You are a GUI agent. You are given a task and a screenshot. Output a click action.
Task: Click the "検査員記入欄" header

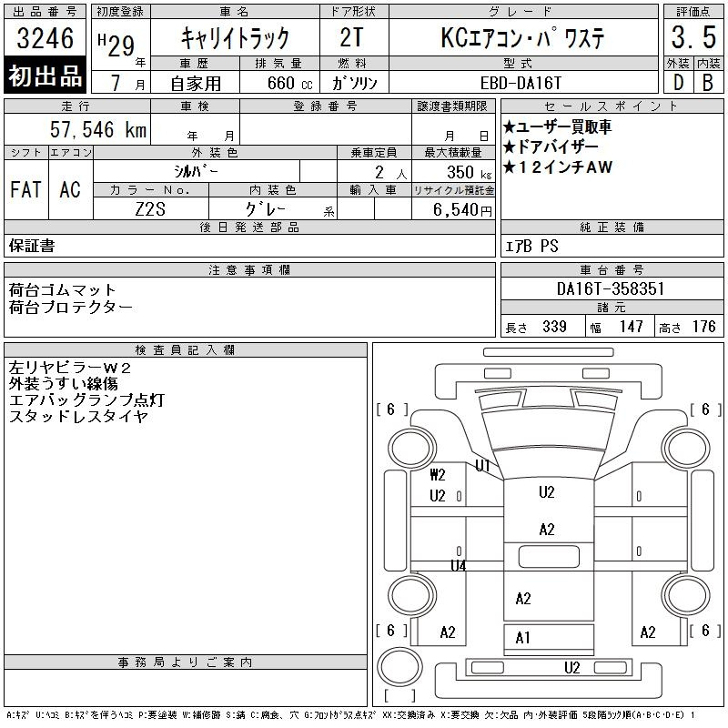(x=185, y=350)
